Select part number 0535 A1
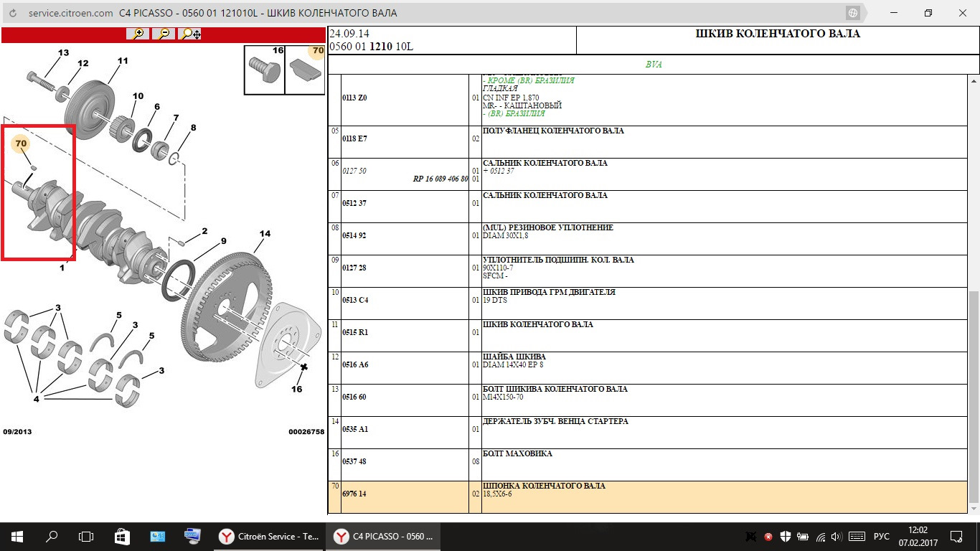980x551 pixels. [x=354, y=429]
